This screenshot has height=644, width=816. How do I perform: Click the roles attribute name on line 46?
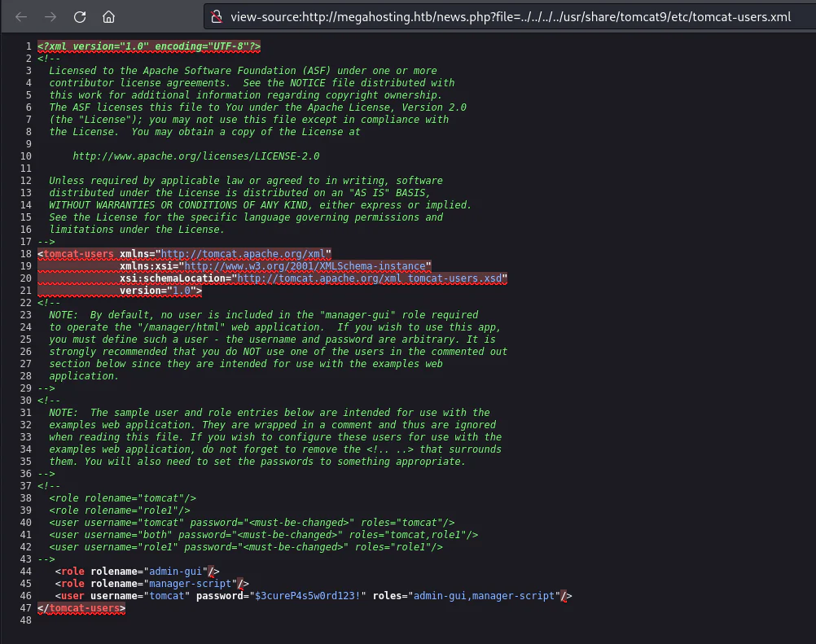(387, 596)
